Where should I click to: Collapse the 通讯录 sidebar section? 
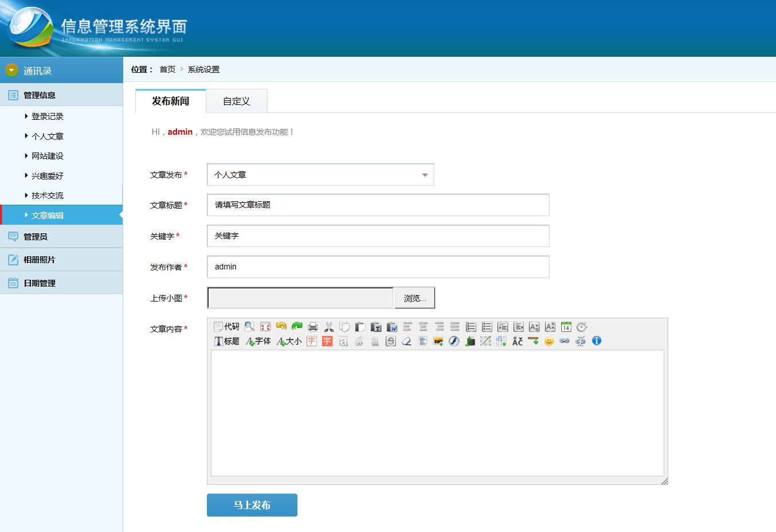[x=12, y=71]
